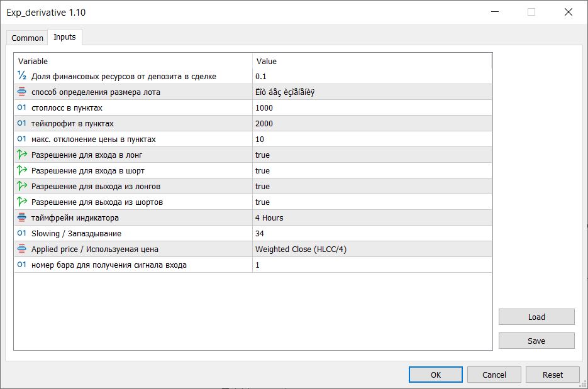Click the integer icon beside тейкпрофит в пунктах
588x389 pixels.
tap(22, 123)
